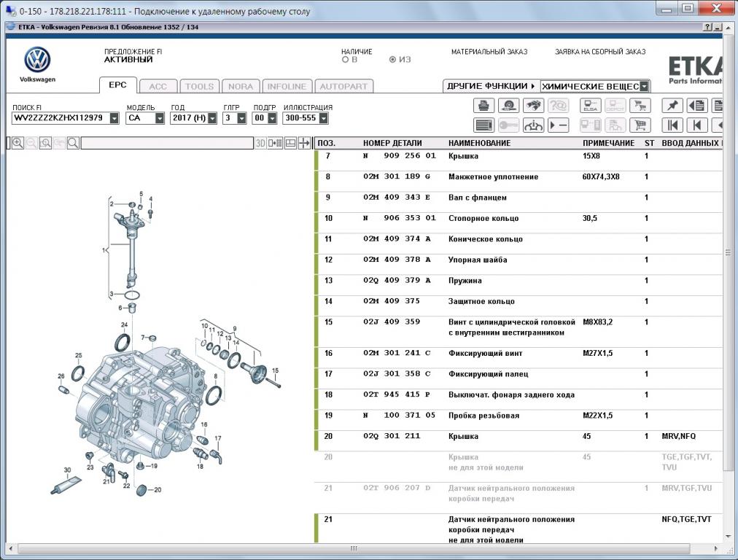Image resolution: width=738 pixels, height=560 pixels.
Task: Click the vertical scrollbar down arrow
Action: point(728,537)
